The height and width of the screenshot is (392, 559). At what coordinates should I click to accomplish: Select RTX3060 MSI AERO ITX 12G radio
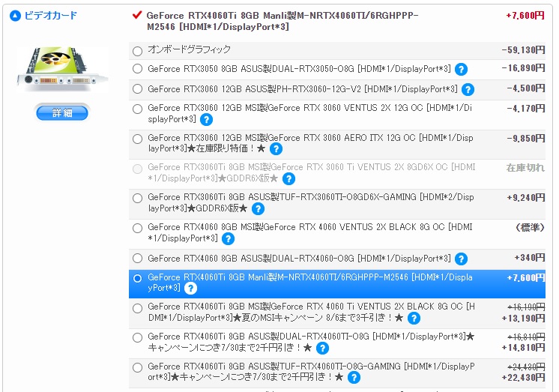pyautogui.click(x=138, y=139)
